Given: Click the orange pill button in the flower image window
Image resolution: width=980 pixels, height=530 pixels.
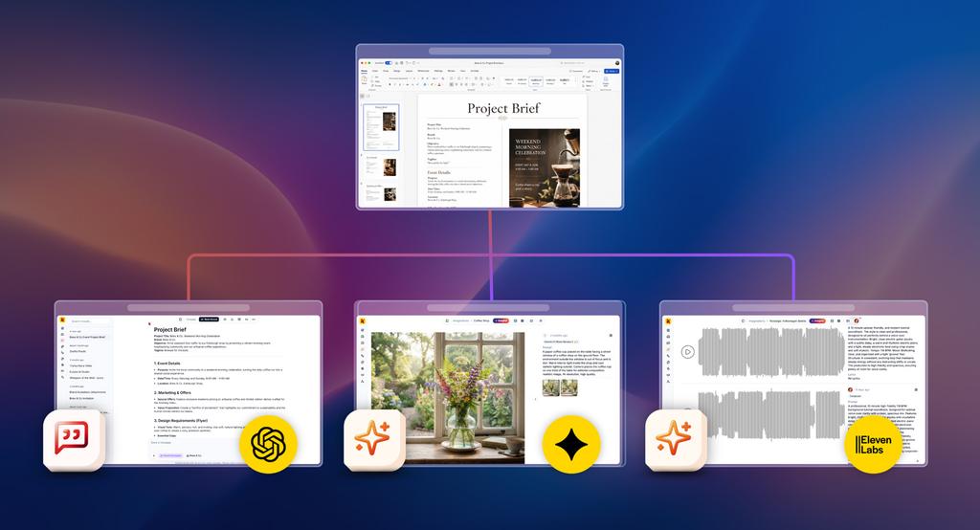Looking at the screenshot, I should pyautogui.click(x=501, y=320).
